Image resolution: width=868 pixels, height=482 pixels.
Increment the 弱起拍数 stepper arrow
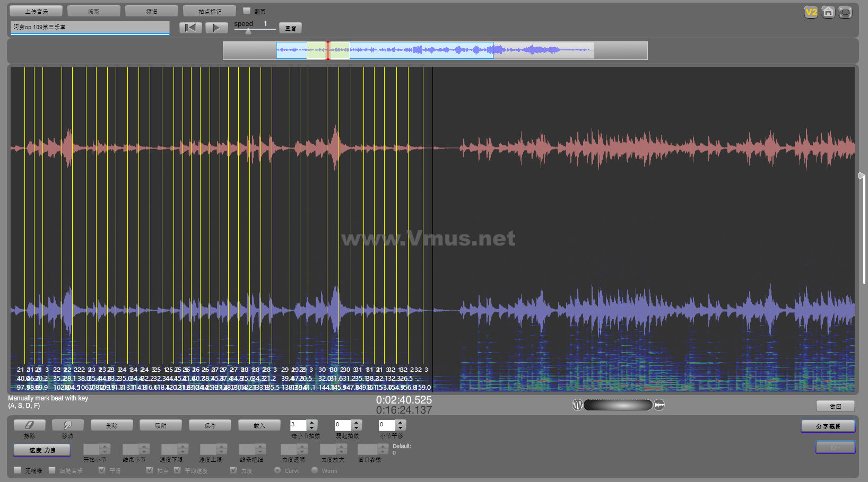(x=357, y=423)
